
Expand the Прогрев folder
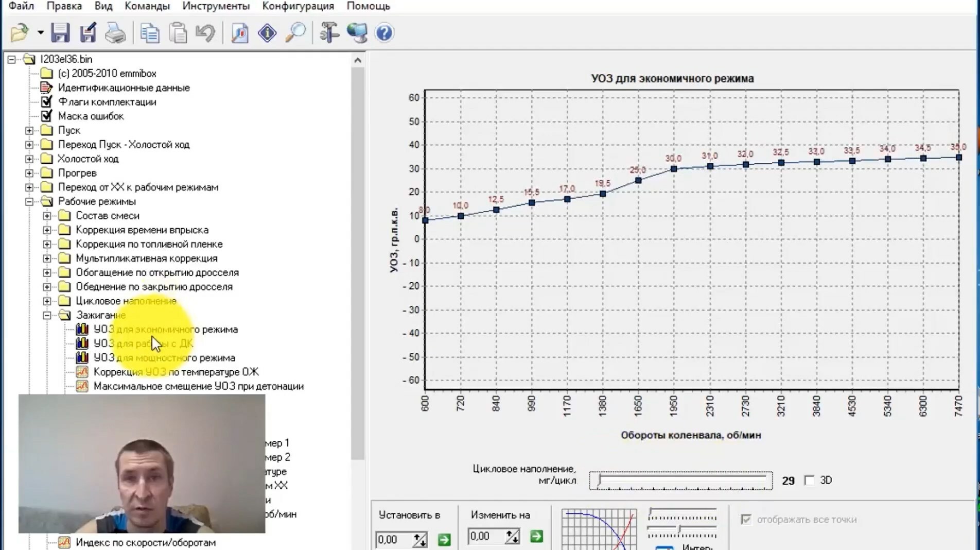coord(29,173)
